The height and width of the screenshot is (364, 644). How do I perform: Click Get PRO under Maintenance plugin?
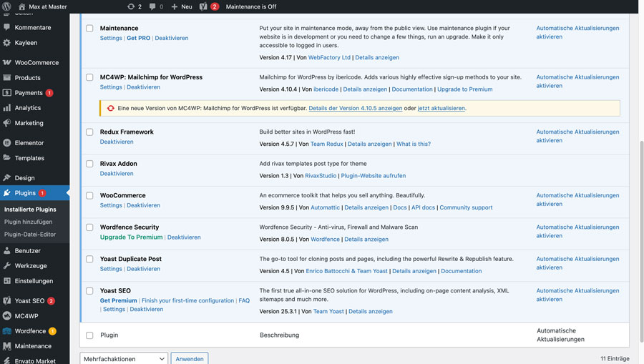(x=138, y=38)
